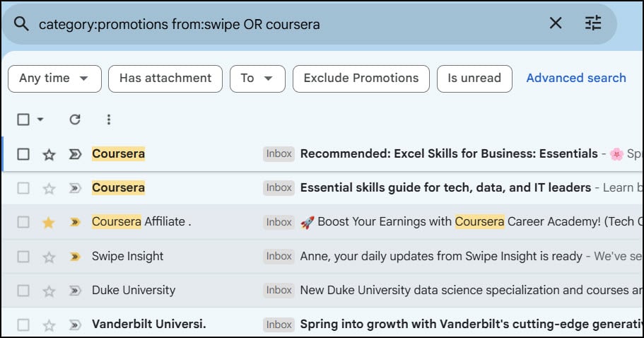
Task: Toggle importance marker on Swipe Insight email
Action: (75, 257)
